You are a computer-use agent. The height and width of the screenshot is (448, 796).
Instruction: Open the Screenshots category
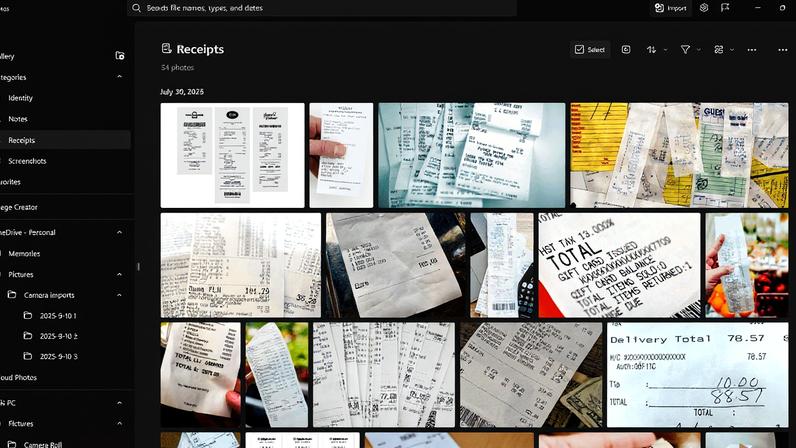pos(27,161)
